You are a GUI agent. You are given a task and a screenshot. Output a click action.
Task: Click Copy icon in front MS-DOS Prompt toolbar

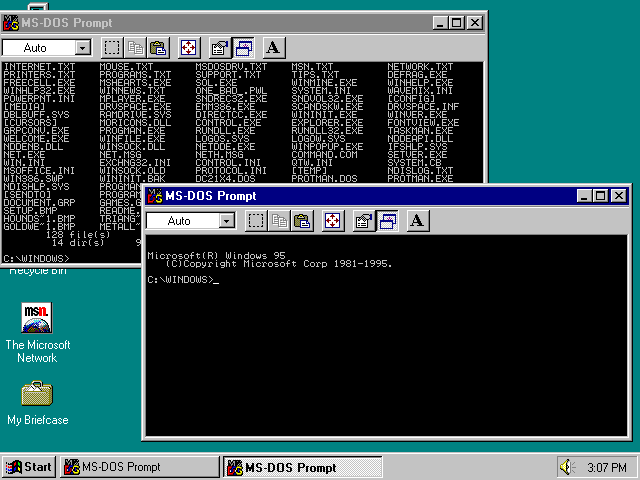(279, 221)
